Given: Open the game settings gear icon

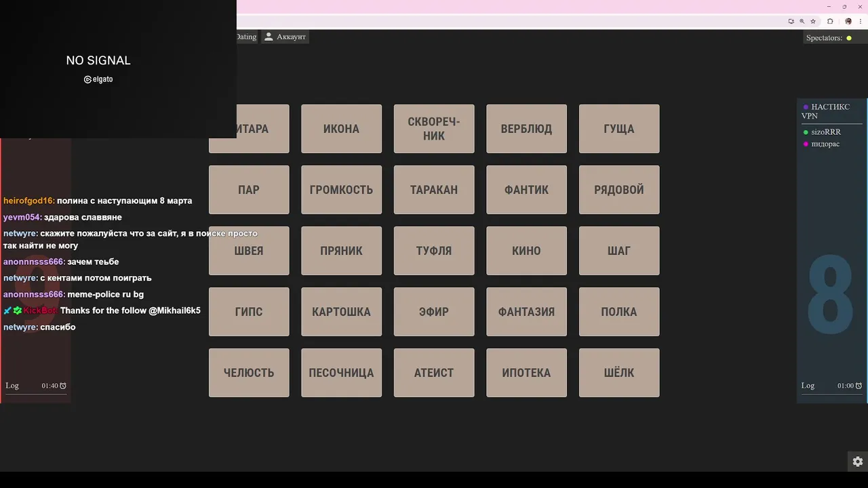Looking at the screenshot, I should coord(857,462).
